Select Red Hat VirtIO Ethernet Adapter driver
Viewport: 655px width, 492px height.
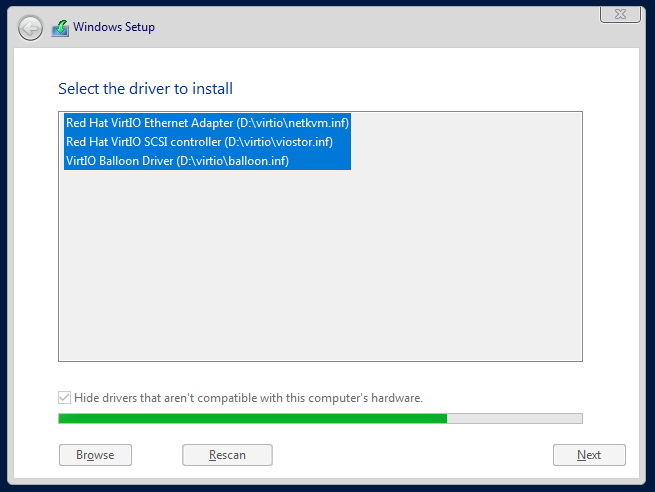[x=207, y=123]
